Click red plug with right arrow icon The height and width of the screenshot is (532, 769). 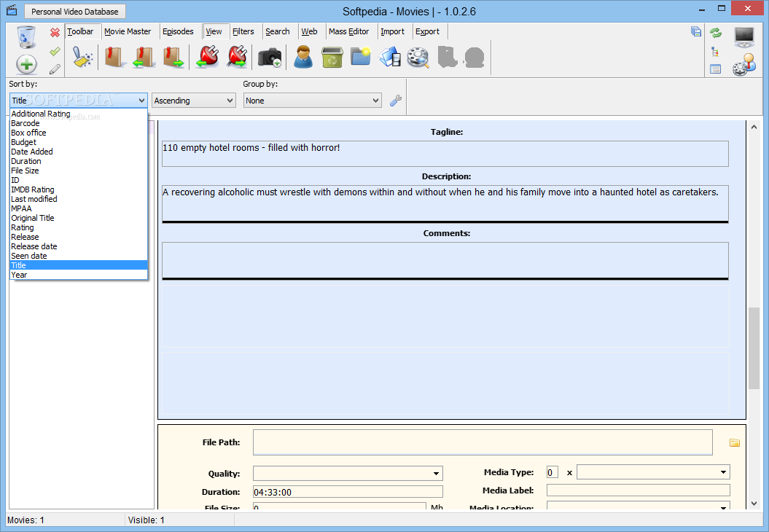pyautogui.click(x=237, y=57)
